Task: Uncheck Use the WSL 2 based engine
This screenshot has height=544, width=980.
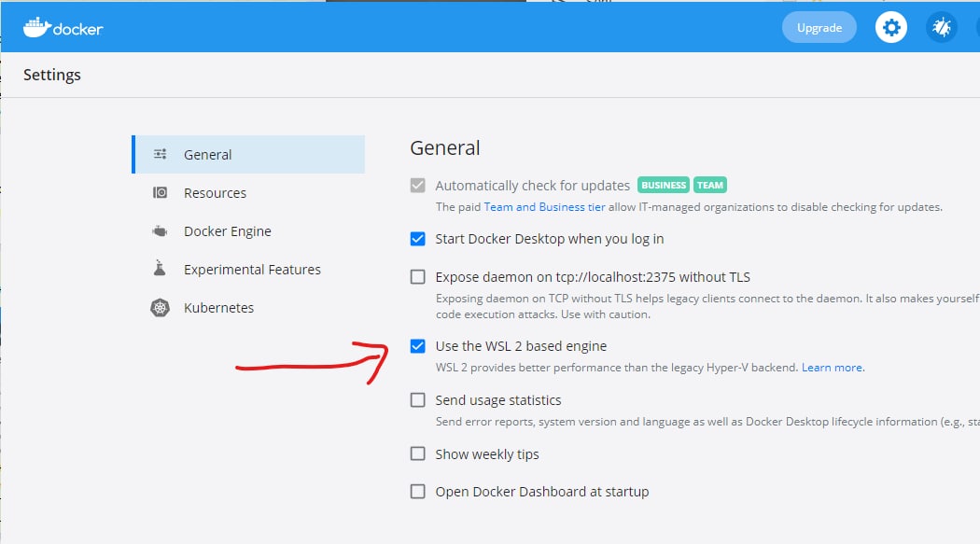Action: (x=417, y=346)
